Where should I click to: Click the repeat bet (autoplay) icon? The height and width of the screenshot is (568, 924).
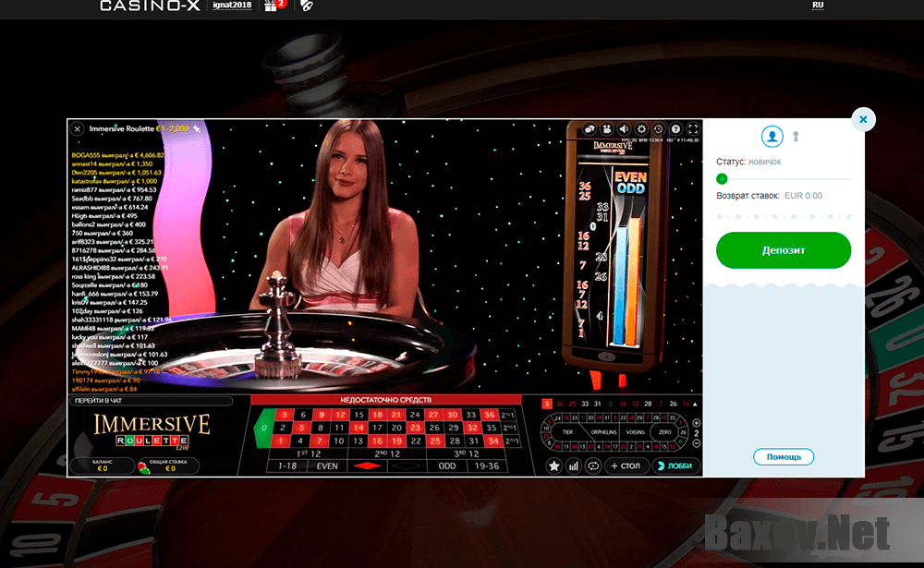tap(593, 465)
